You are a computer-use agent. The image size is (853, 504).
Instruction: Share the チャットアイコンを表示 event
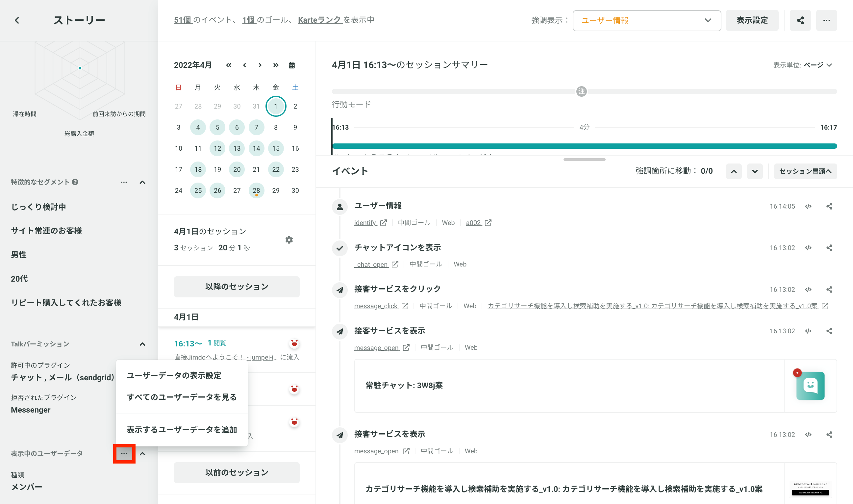pos(829,248)
